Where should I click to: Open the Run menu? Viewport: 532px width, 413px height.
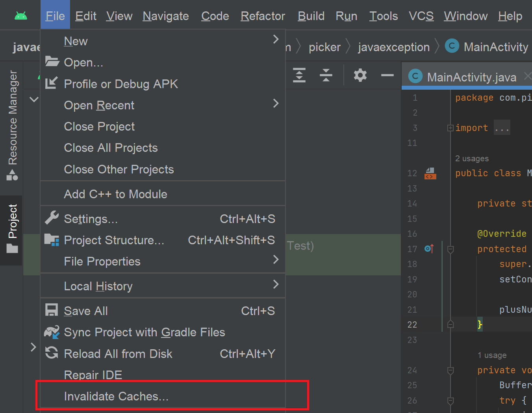(347, 16)
